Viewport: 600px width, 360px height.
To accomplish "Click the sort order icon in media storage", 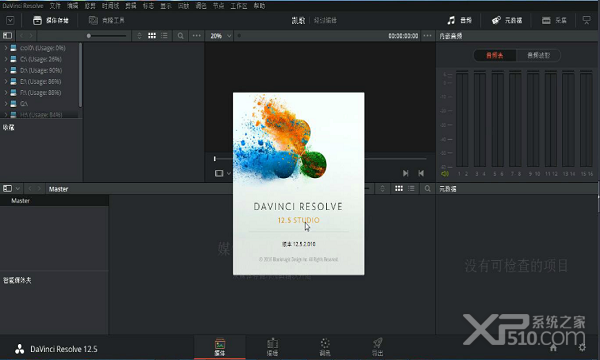I will [x=139, y=36].
